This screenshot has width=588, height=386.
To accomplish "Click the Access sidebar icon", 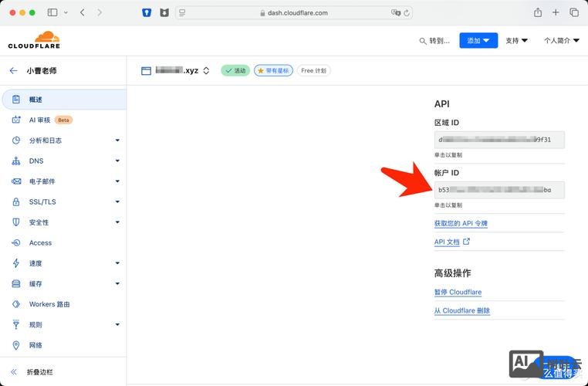I will tap(15, 242).
